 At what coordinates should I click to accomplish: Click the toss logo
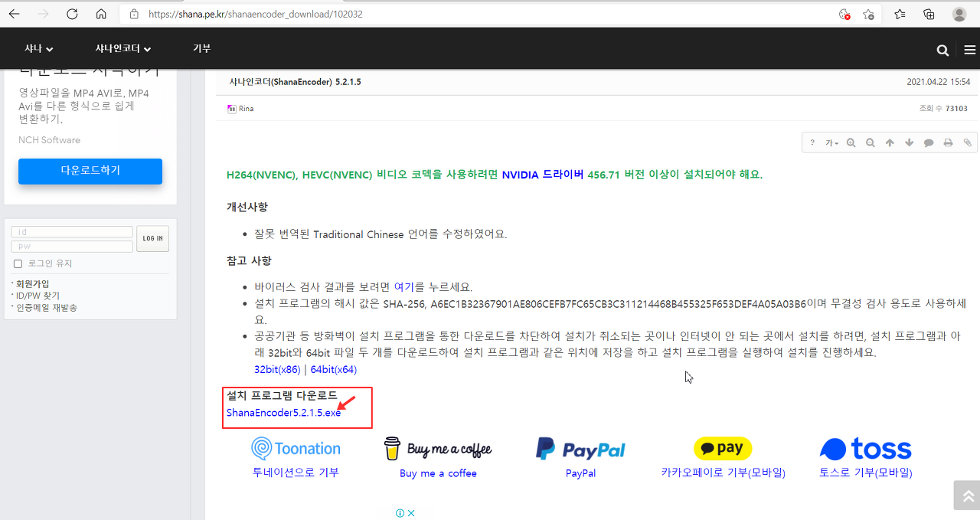pyautogui.click(x=866, y=449)
